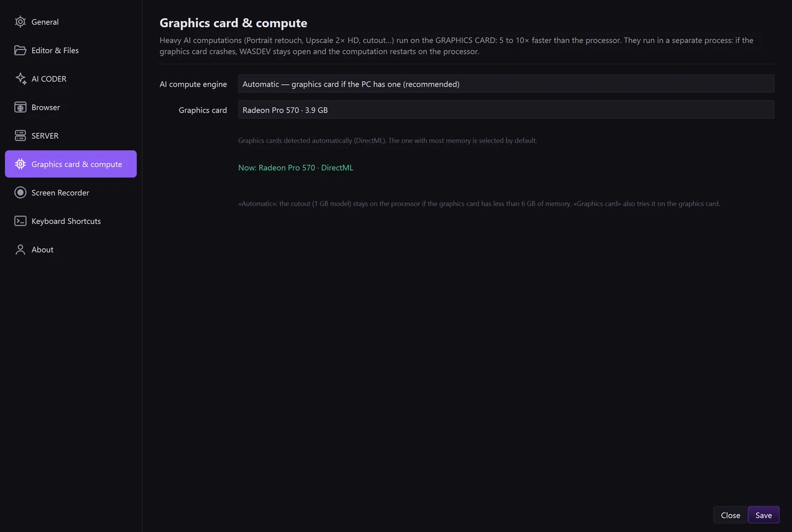The width and height of the screenshot is (792, 532).
Task: Click the 'Graphics card & compute' page heading
Action: pos(233,23)
